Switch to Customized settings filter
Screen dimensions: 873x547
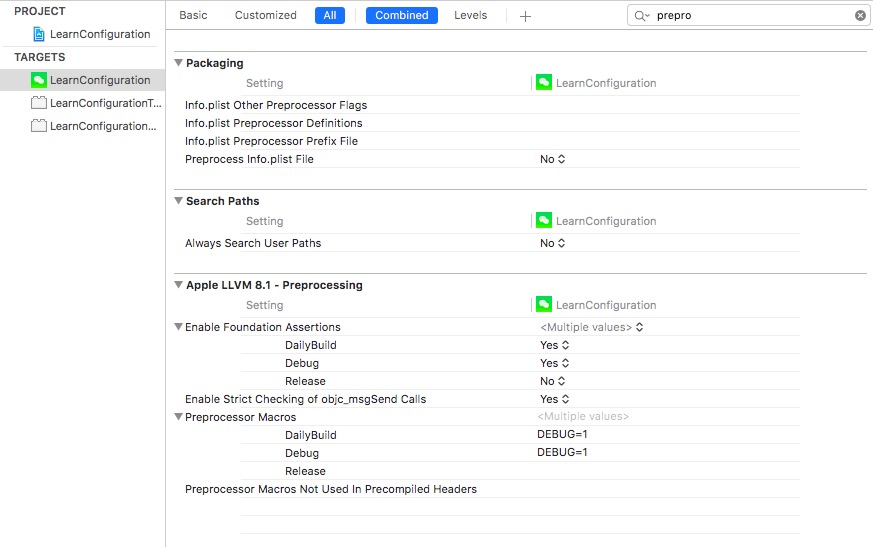coord(266,15)
